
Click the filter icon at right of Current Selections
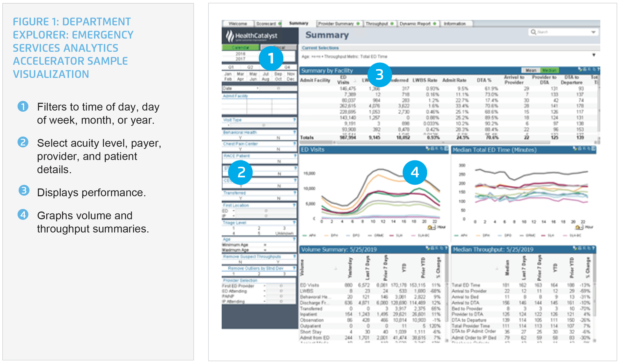coord(594,55)
